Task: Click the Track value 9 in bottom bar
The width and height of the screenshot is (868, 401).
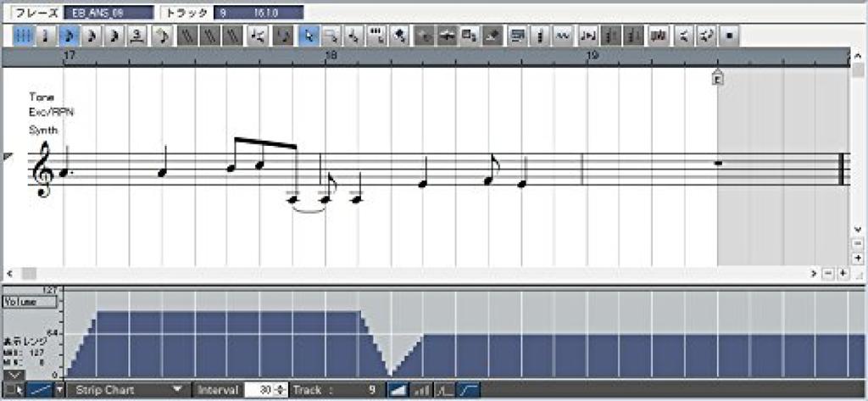Action: tap(372, 390)
